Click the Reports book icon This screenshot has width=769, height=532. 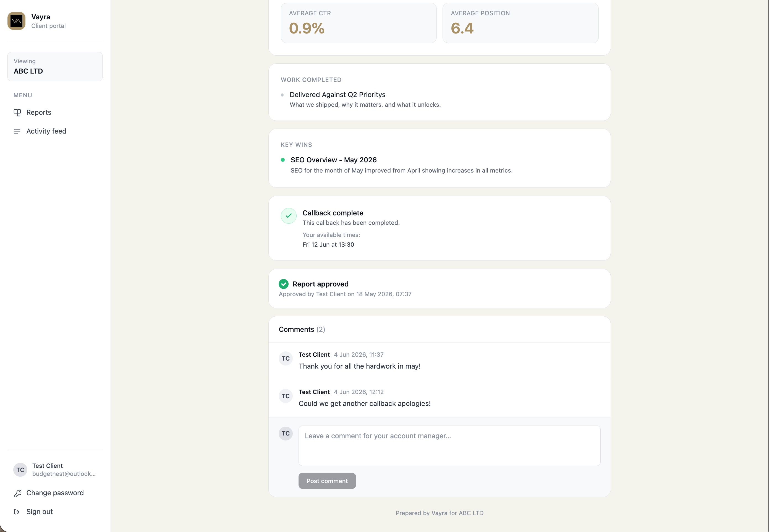[17, 113]
